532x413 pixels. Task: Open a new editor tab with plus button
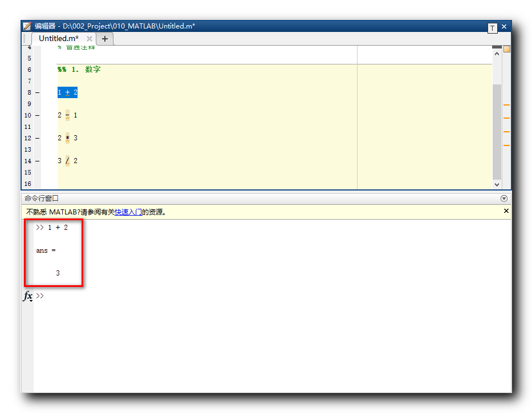pyautogui.click(x=105, y=39)
